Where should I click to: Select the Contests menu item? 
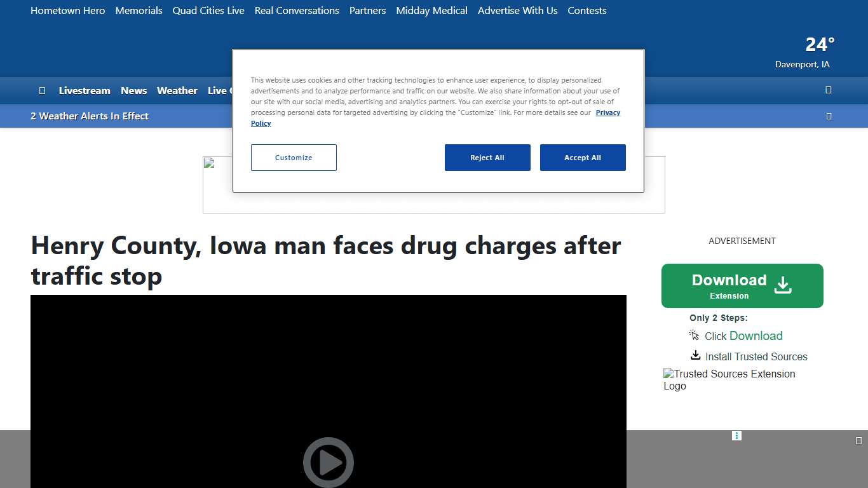tap(587, 10)
